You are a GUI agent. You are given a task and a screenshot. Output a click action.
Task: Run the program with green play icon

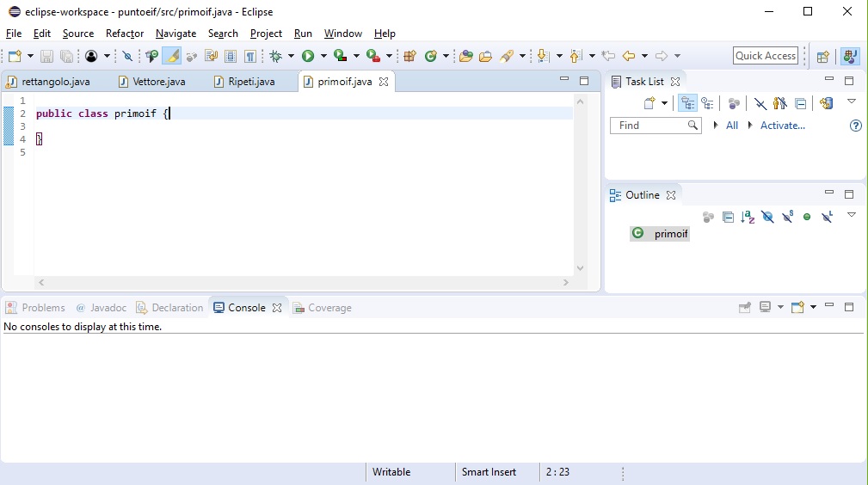click(x=308, y=56)
